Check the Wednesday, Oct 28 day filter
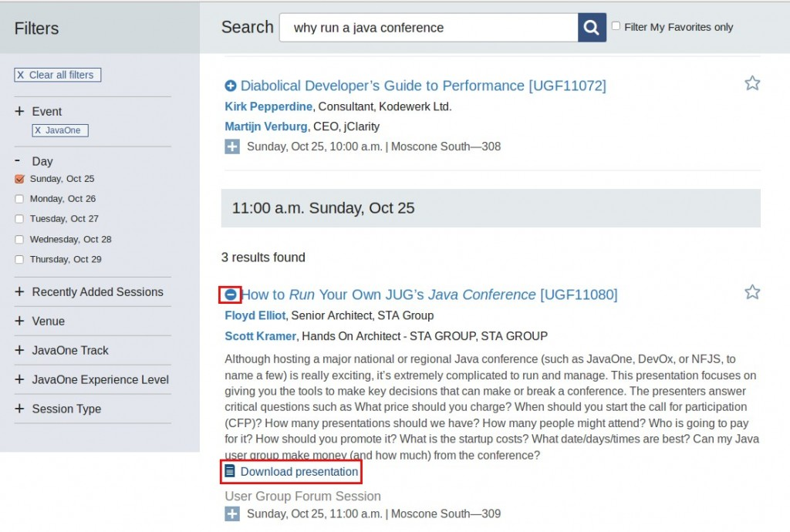Image resolution: width=790 pixels, height=532 pixels. coord(19,240)
